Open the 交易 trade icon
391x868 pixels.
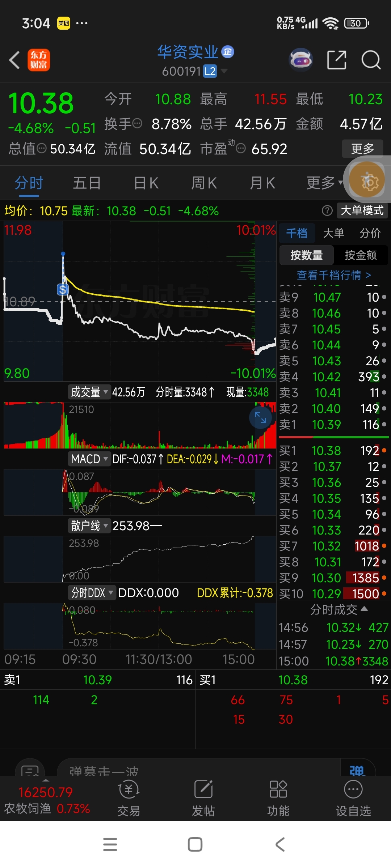(129, 798)
